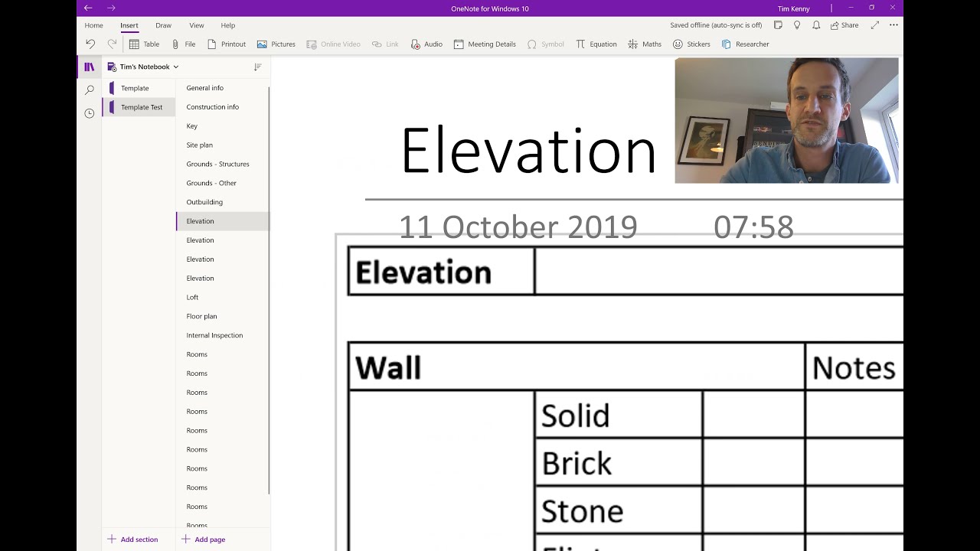Open the more options ellipsis menu

pos(893,25)
